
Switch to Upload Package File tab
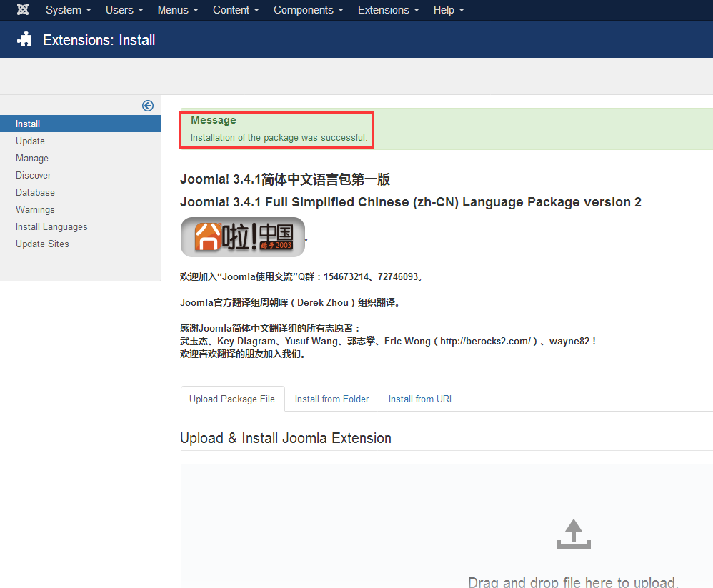tap(232, 399)
